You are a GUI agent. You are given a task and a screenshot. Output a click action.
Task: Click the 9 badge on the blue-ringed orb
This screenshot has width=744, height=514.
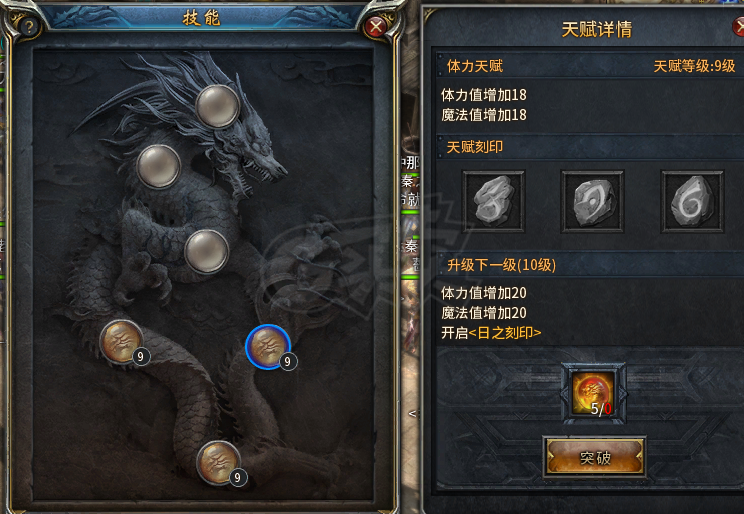point(288,362)
